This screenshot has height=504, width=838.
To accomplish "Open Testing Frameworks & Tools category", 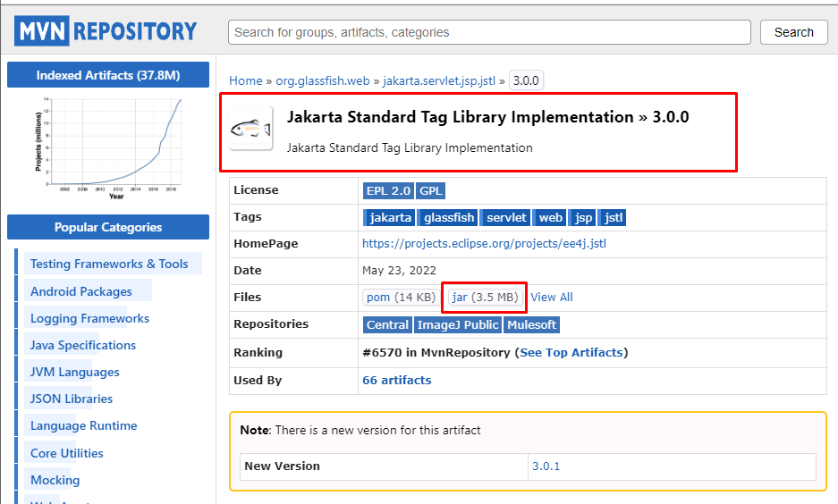I will pos(109,264).
